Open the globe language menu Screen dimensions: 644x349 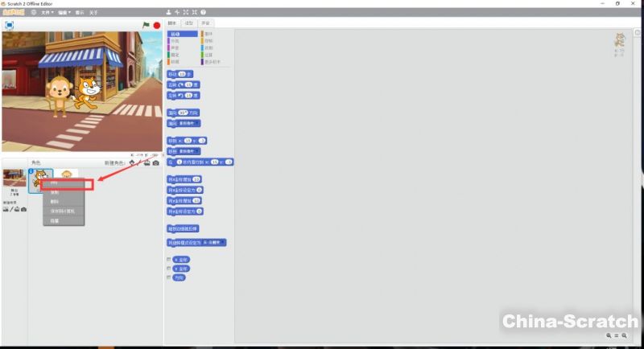point(33,13)
